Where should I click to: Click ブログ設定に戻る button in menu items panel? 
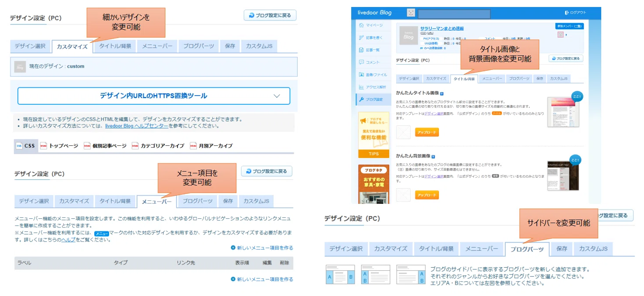[x=267, y=171]
